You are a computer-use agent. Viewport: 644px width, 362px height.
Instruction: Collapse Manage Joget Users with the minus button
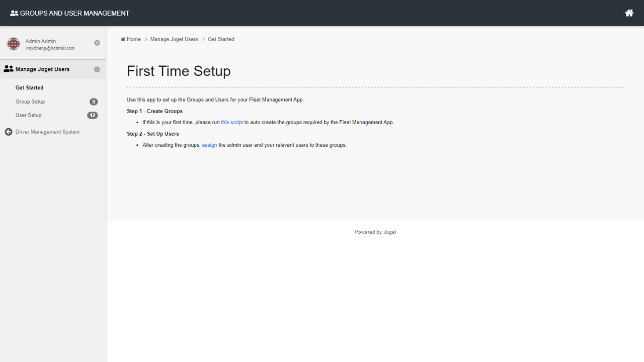[97, 69]
